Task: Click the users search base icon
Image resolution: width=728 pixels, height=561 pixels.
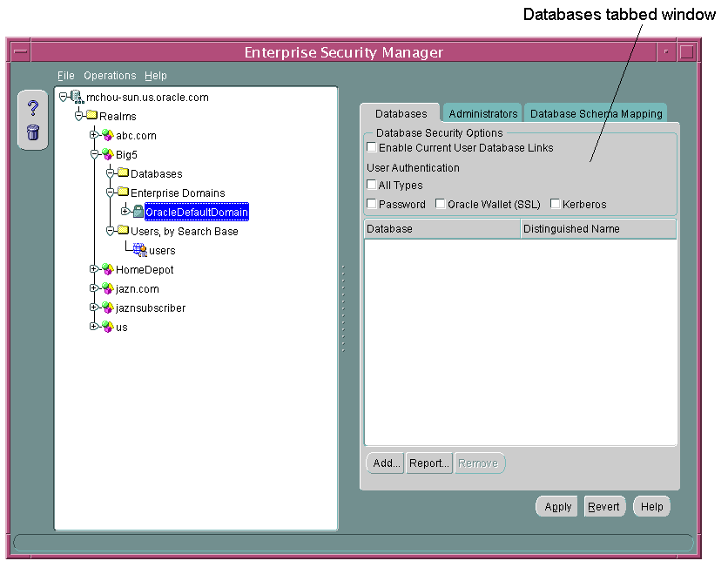Action: 139,251
